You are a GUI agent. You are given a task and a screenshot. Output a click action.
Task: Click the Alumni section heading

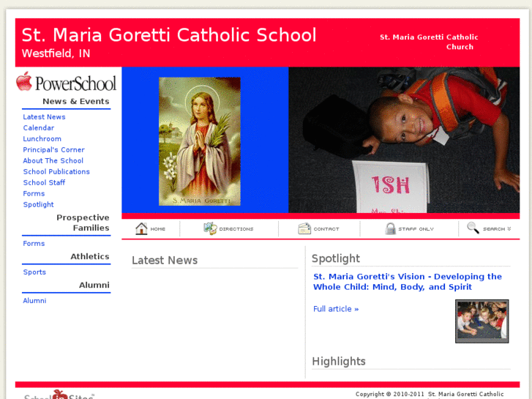tap(94, 285)
